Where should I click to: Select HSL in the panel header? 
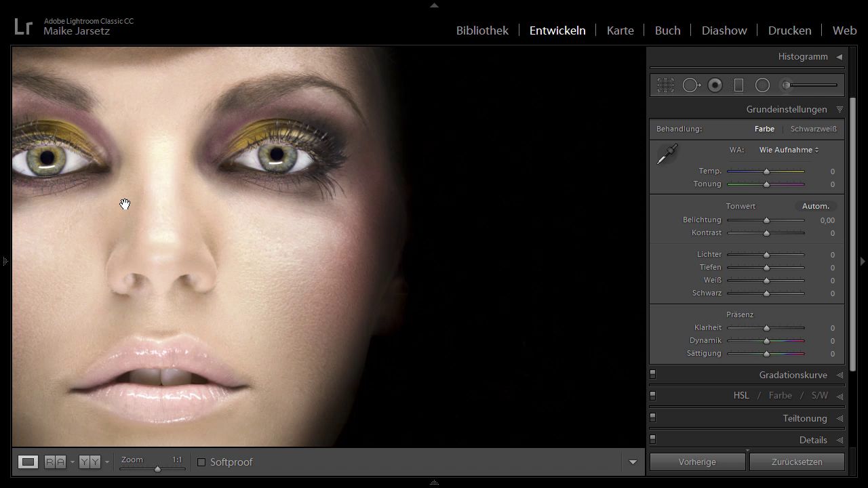coord(741,396)
